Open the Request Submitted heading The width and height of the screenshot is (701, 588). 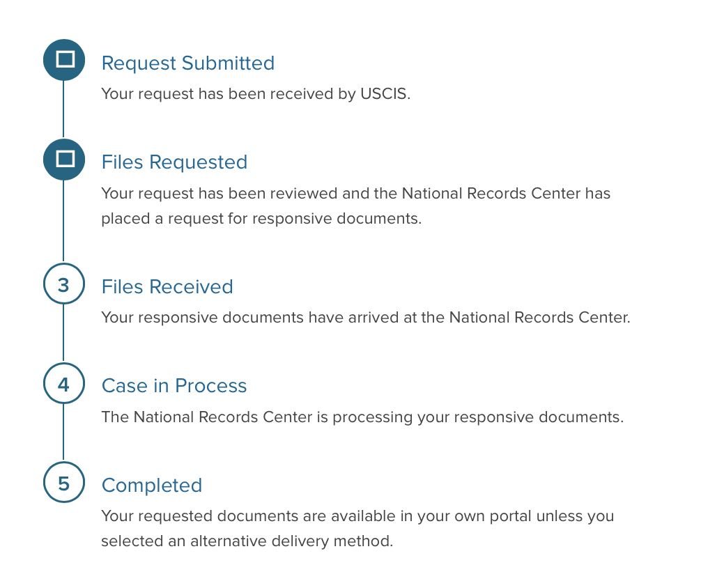tap(187, 63)
